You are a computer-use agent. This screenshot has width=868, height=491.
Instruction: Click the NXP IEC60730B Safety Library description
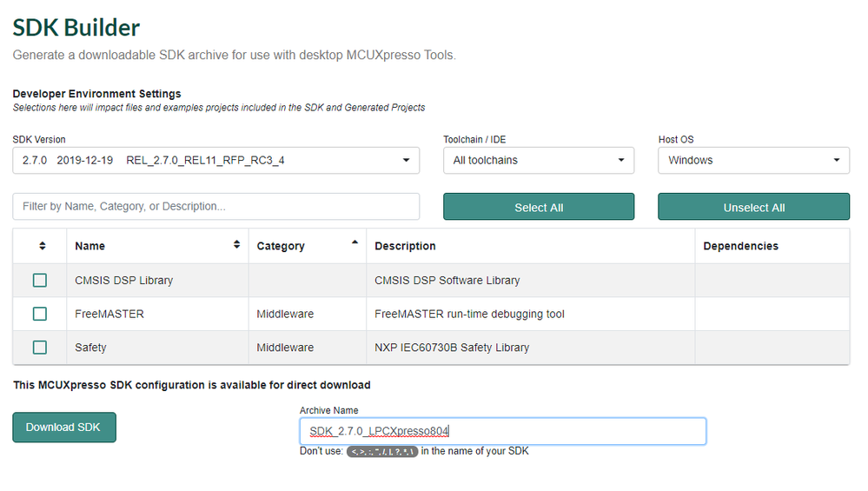point(452,348)
